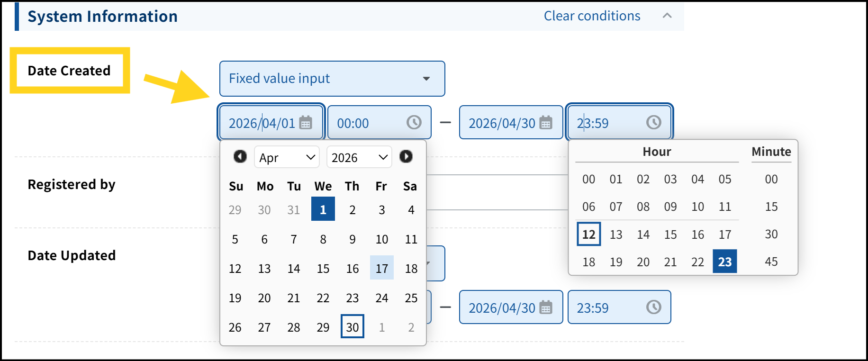The height and width of the screenshot is (361, 868).
Task: Select April 30 in the calendar
Action: click(352, 327)
